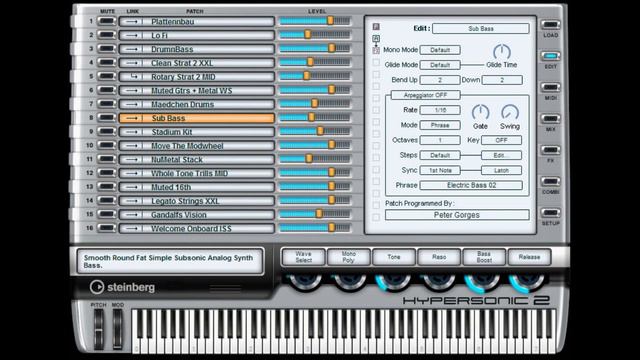Open the arpeggiator Mode Phrase dropdown
The image size is (640, 360).
[440, 125]
